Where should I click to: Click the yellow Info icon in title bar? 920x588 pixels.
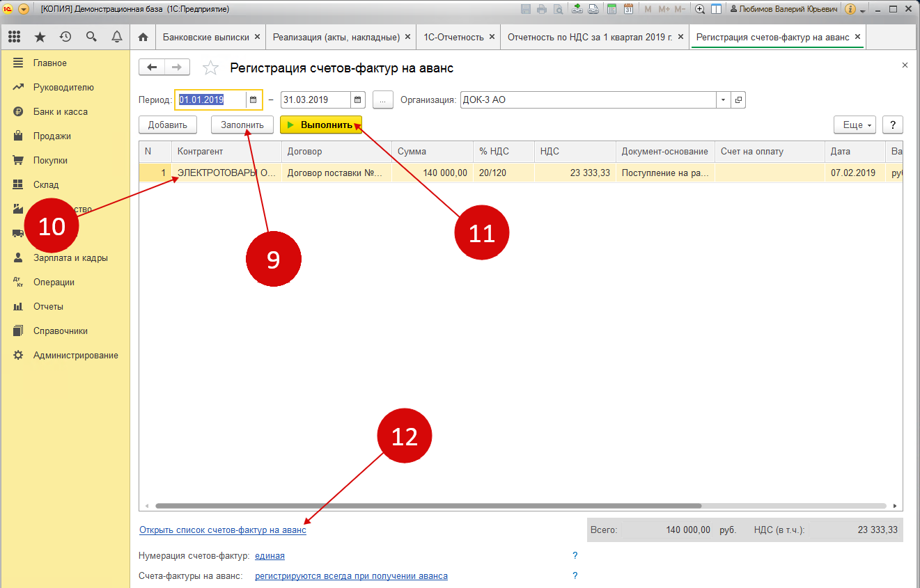pyautogui.click(x=850, y=9)
